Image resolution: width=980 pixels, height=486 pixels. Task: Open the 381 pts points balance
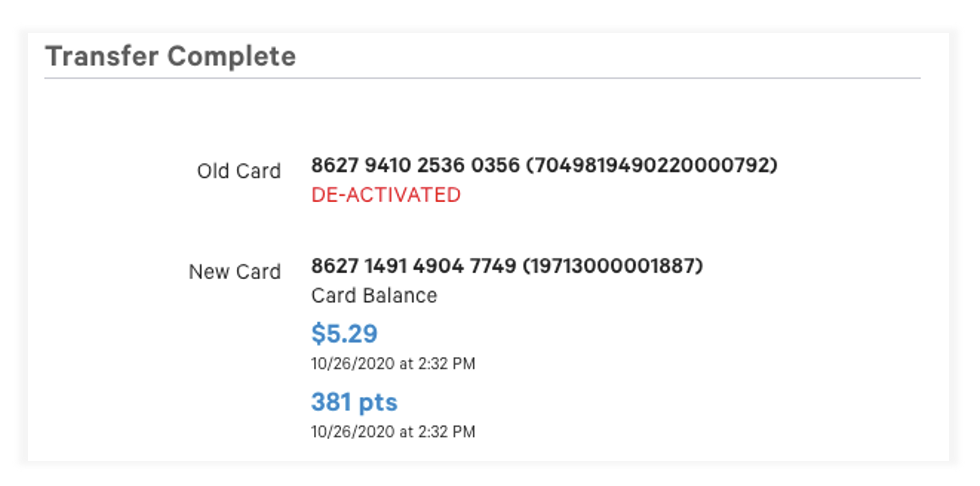(x=354, y=402)
